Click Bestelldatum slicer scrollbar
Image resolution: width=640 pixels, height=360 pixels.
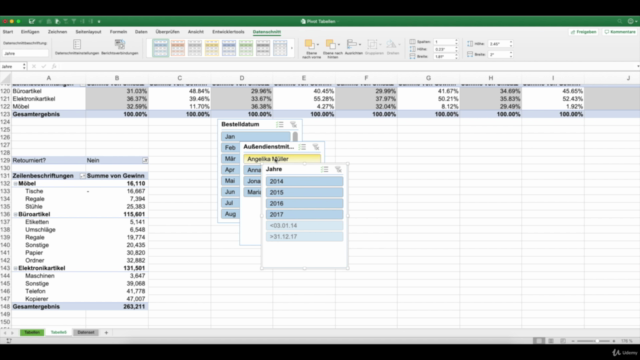(x=295, y=137)
